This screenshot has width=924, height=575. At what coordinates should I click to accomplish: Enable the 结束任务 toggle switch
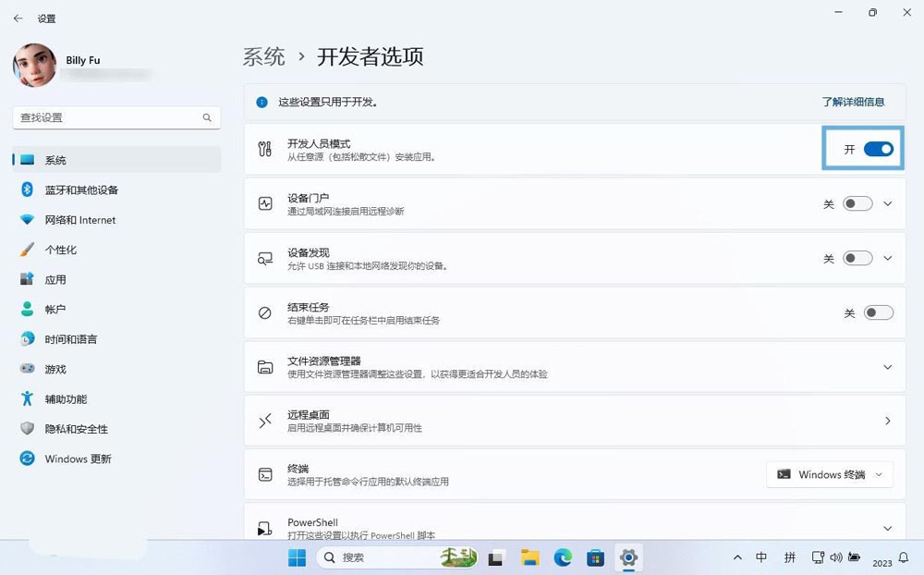(878, 313)
